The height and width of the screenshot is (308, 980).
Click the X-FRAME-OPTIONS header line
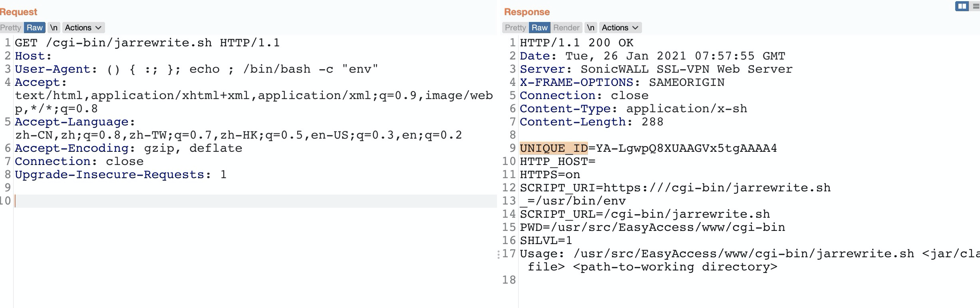(x=622, y=82)
